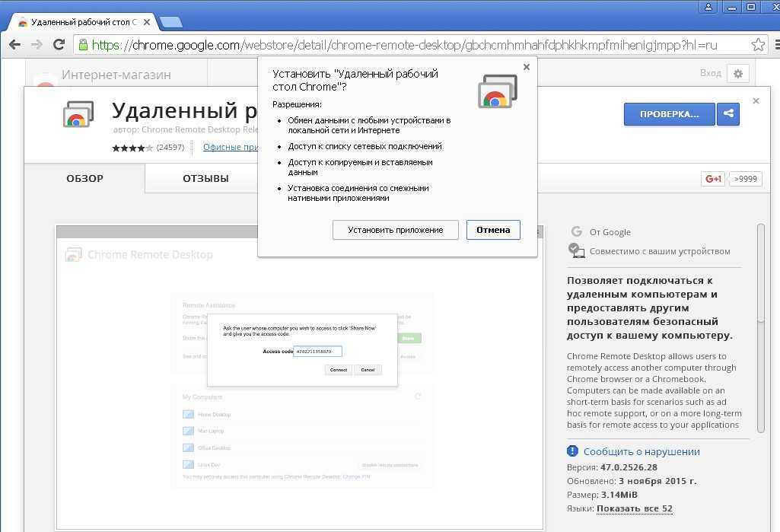Open the Офисные приложения category link
Image resolution: width=780 pixels, height=532 pixels.
click(x=231, y=147)
